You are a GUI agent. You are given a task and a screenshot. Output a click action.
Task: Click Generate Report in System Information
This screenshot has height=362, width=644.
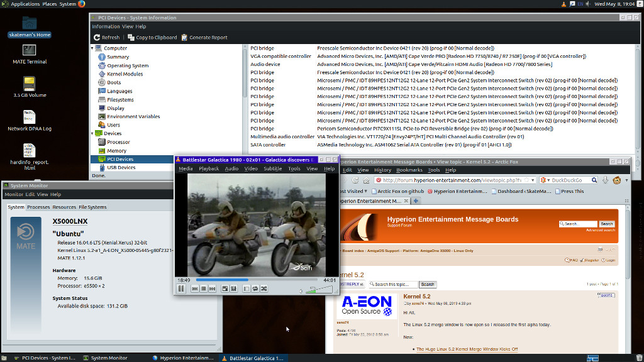point(204,37)
